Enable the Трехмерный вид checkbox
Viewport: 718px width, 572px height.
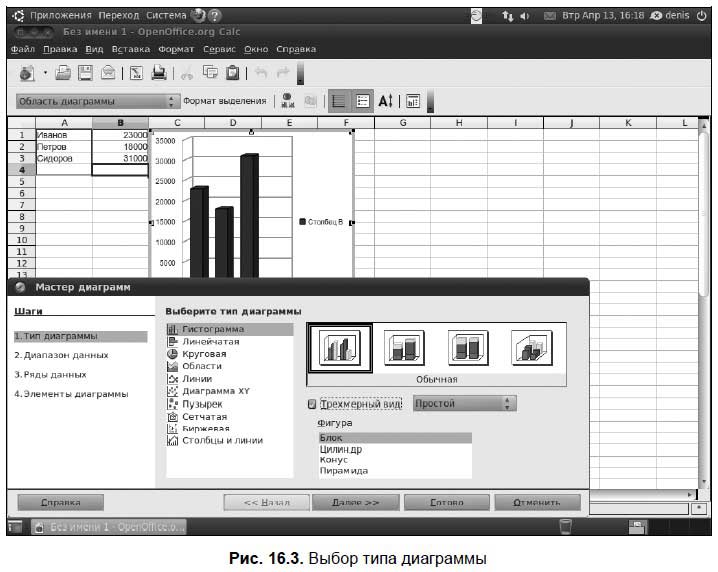point(312,404)
